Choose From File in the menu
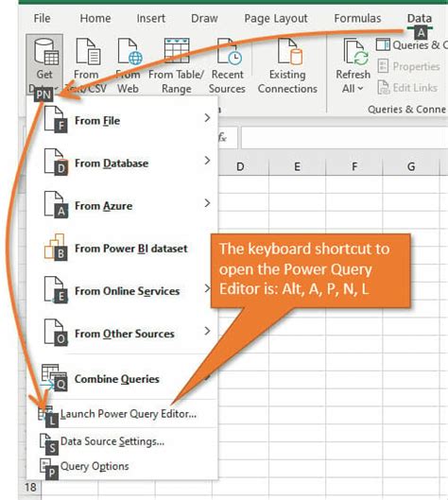Screen dimensions: 448x500 coord(122,120)
